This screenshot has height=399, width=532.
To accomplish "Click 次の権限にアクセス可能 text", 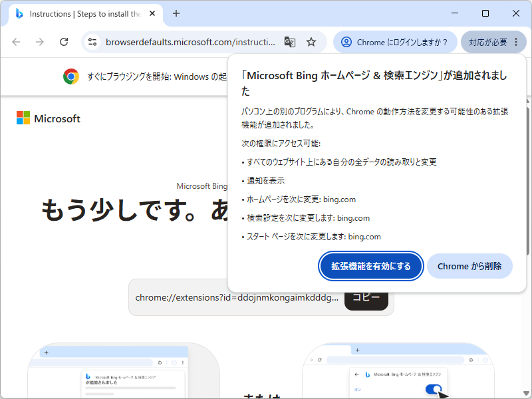I will [x=281, y=143].
